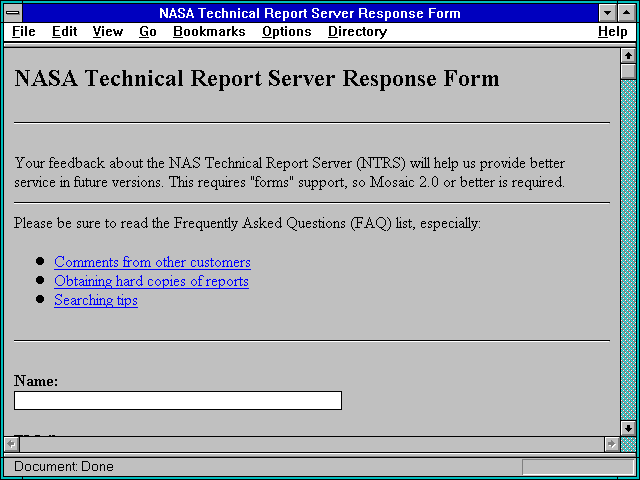Click inside the Name input field
Image resolution: width=640 pixels, height=480 pixels.
[178, 400]
